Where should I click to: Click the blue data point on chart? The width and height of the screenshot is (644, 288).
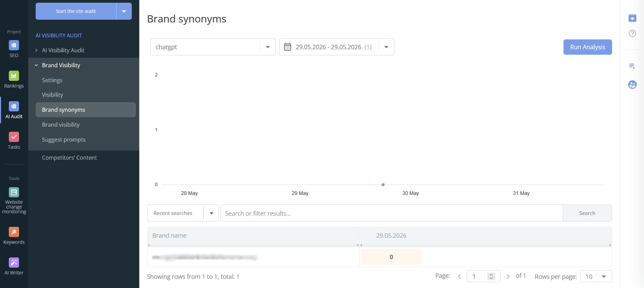383,185
